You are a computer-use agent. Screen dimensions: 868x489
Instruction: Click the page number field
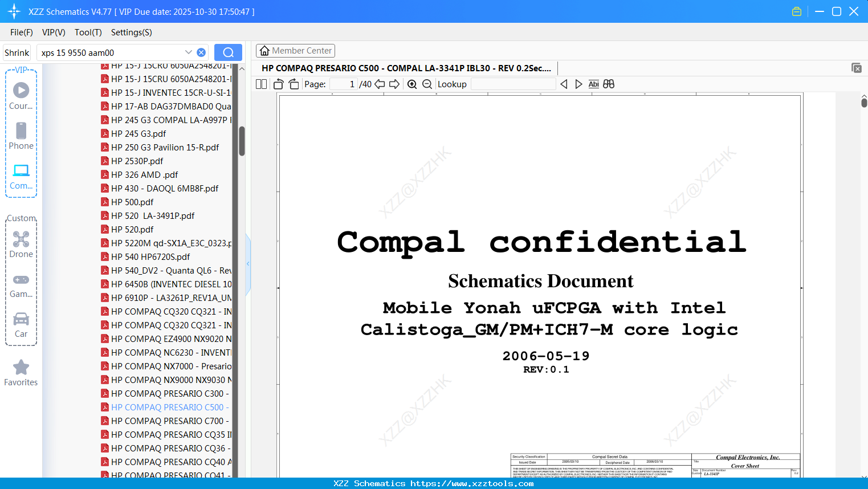[344, 84]
